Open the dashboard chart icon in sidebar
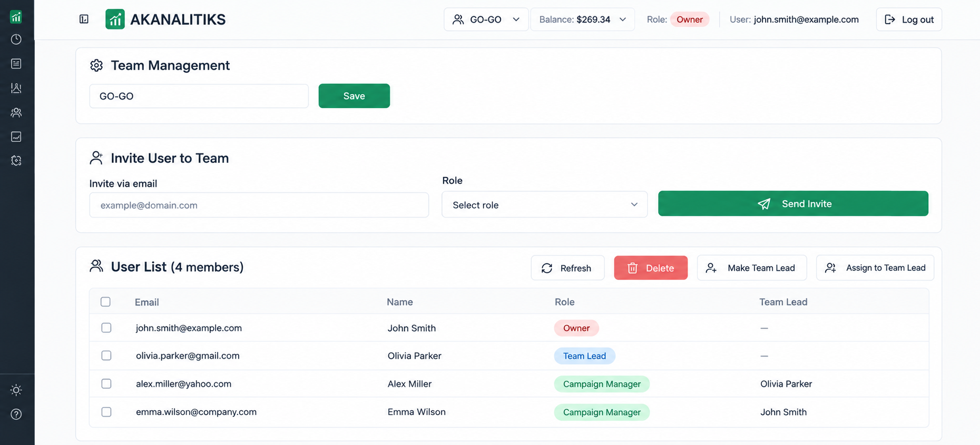Screen dimensions: 980x445 click(16, 17)
